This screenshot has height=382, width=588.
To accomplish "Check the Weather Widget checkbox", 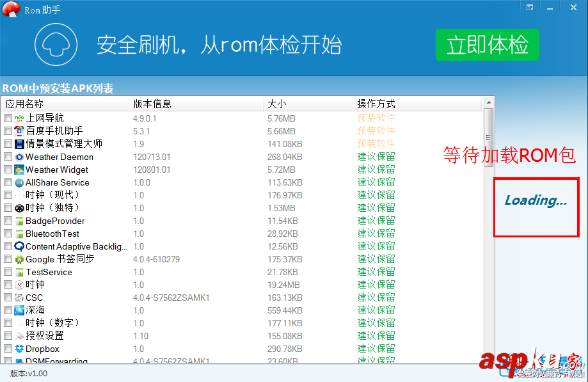I will coord(7,170).
